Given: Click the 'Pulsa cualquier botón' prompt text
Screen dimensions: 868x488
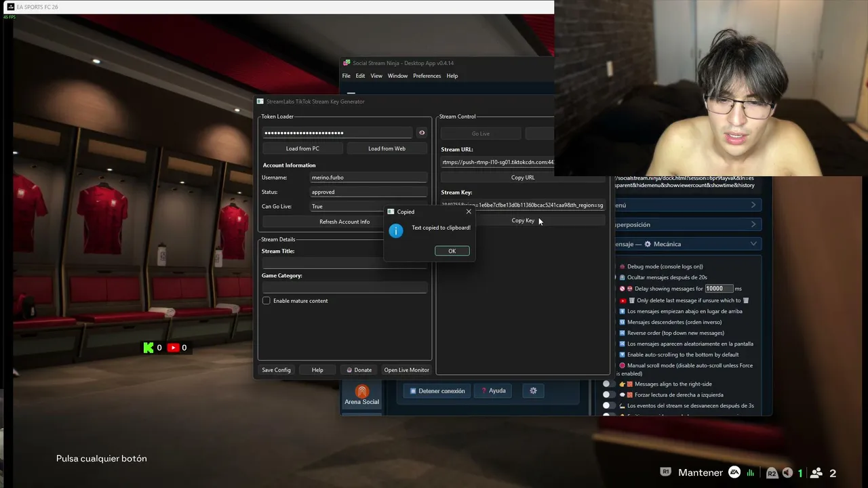Looking at the screenshot, I should 102,459.
